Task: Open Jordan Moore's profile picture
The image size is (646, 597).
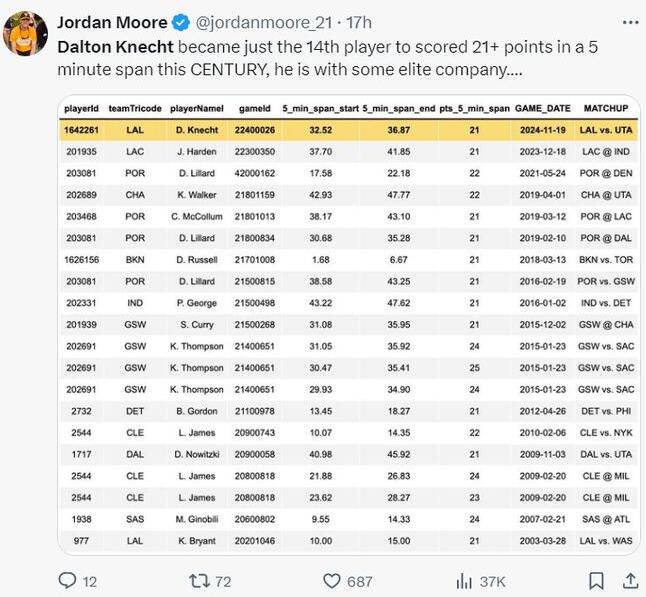Action: 26,34
